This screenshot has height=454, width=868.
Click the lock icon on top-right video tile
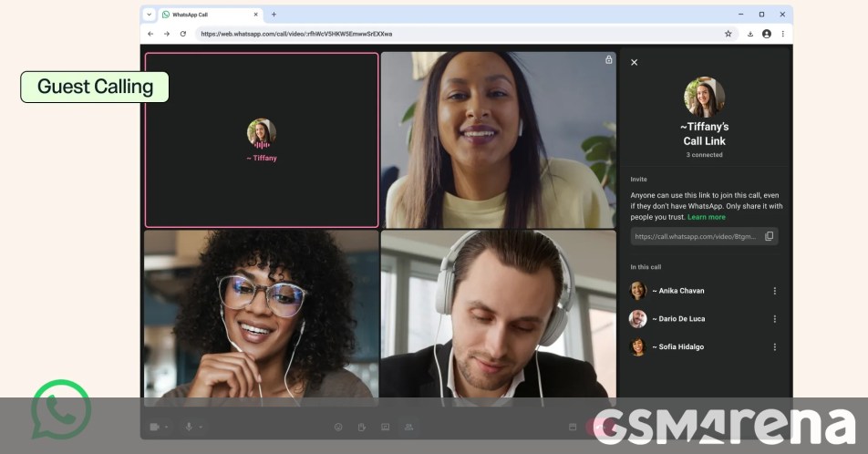point(608,60)
